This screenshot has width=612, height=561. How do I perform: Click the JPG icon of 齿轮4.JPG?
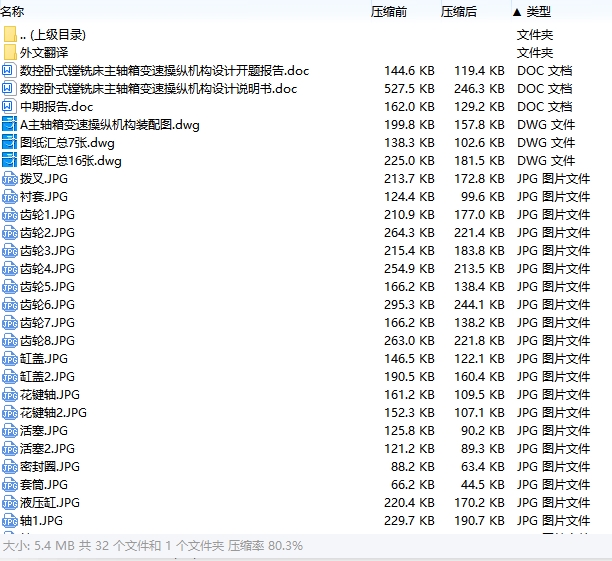click(x=10, y=269)
